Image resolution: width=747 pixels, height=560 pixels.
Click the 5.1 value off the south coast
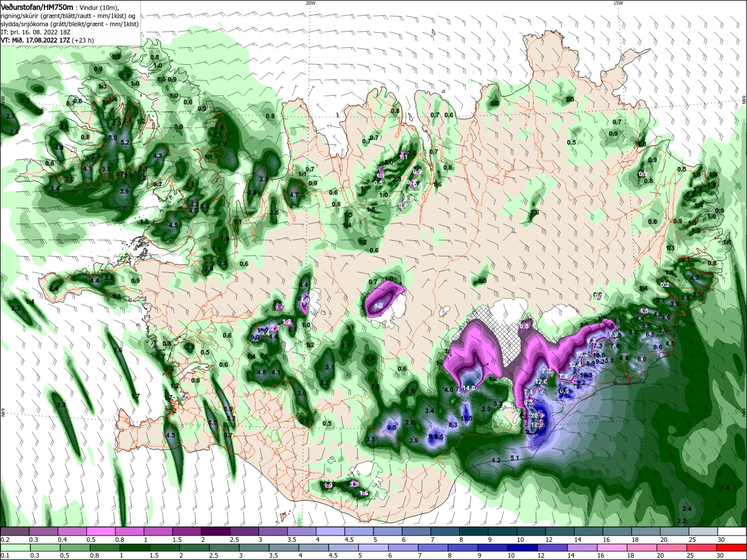point(515,459)
